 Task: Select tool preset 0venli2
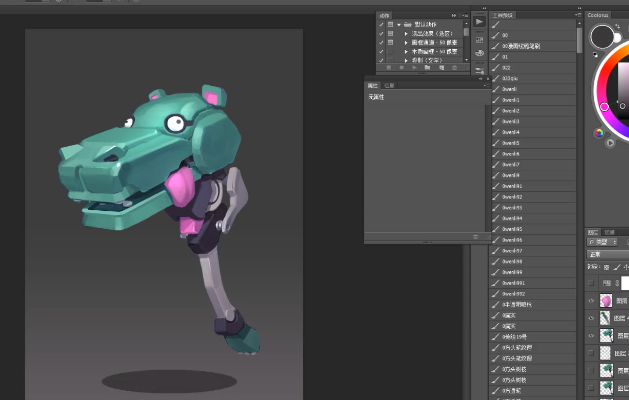click(533, 111)
